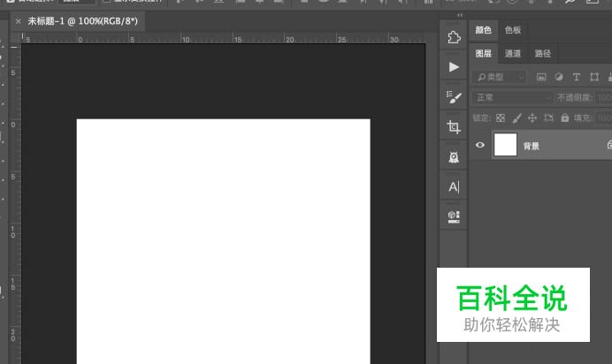Select the 背景 layer thumbnail

click(505, 145)
